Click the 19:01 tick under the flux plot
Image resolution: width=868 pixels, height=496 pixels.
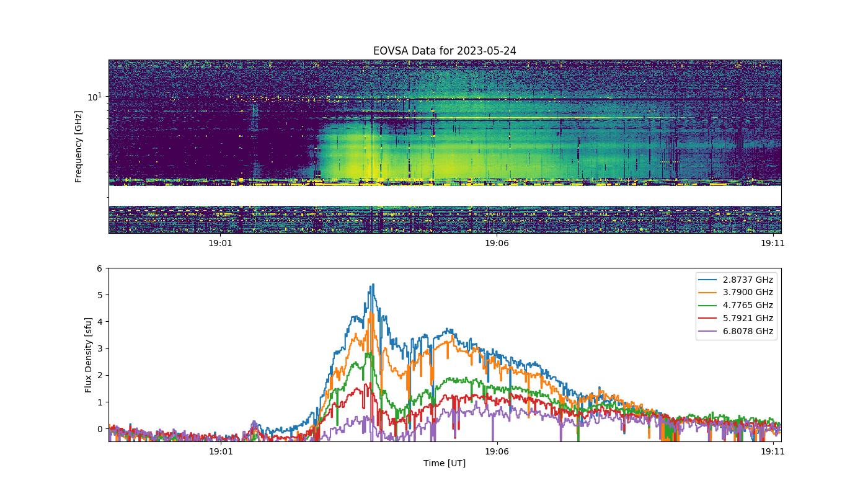coord(221,451)
